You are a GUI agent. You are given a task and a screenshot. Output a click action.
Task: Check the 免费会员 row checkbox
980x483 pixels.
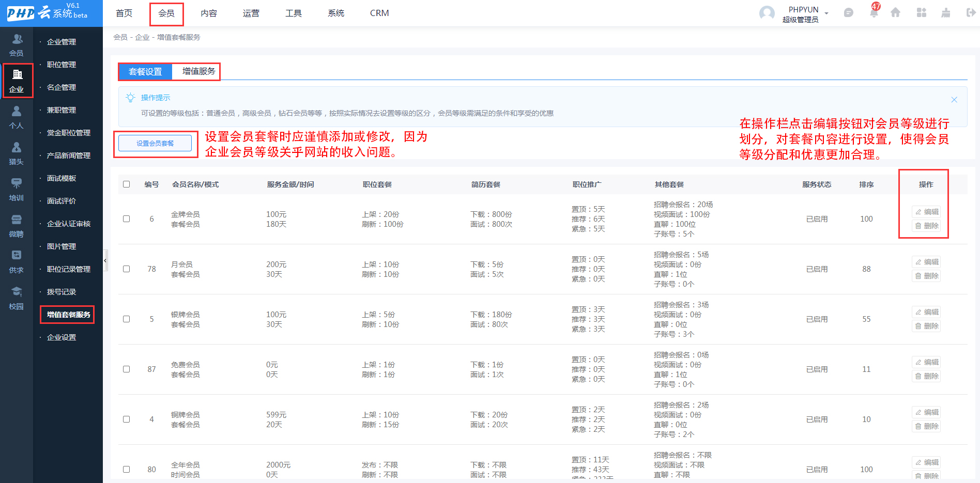126,369
